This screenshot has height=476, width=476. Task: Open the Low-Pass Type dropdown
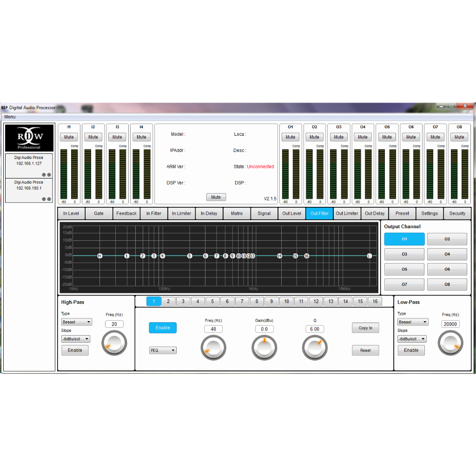(413, 322)
